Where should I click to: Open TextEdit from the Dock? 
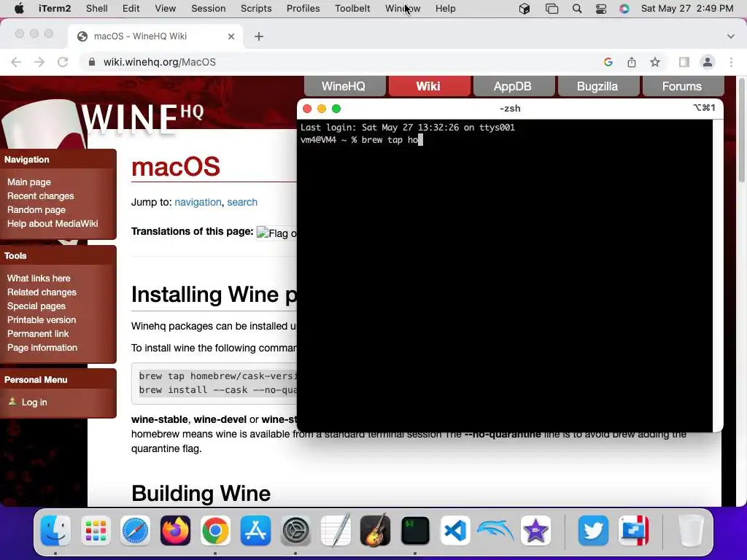pos(336,531)
